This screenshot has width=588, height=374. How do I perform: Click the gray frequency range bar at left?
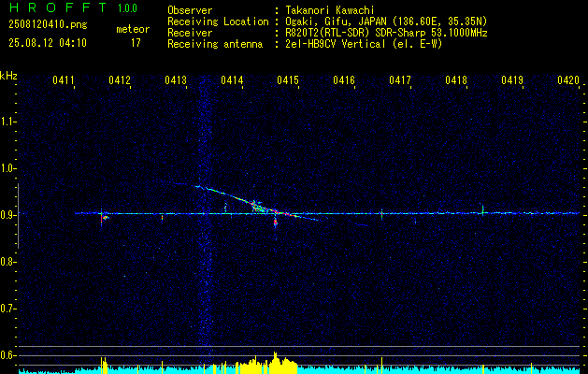[18, 216]
